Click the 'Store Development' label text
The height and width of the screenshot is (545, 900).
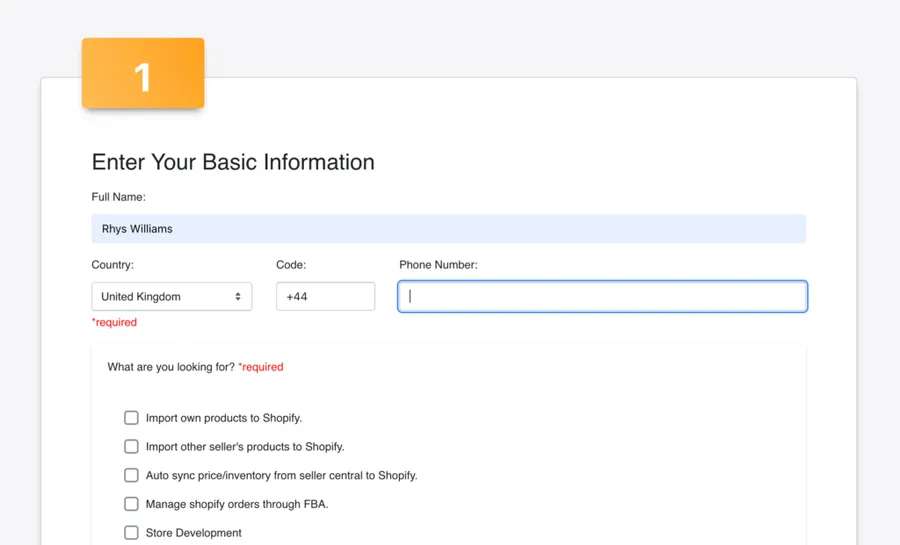pyautogui.click(x=193, y=533)
